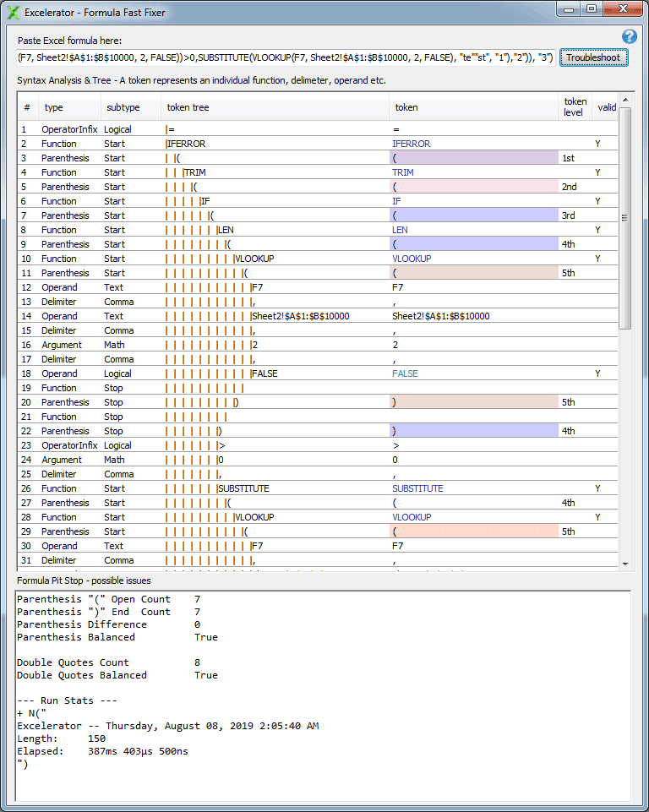
Task: Click 'Parenthesis Balanced True' line in Pit Stop
Action: tap(117, 637)
